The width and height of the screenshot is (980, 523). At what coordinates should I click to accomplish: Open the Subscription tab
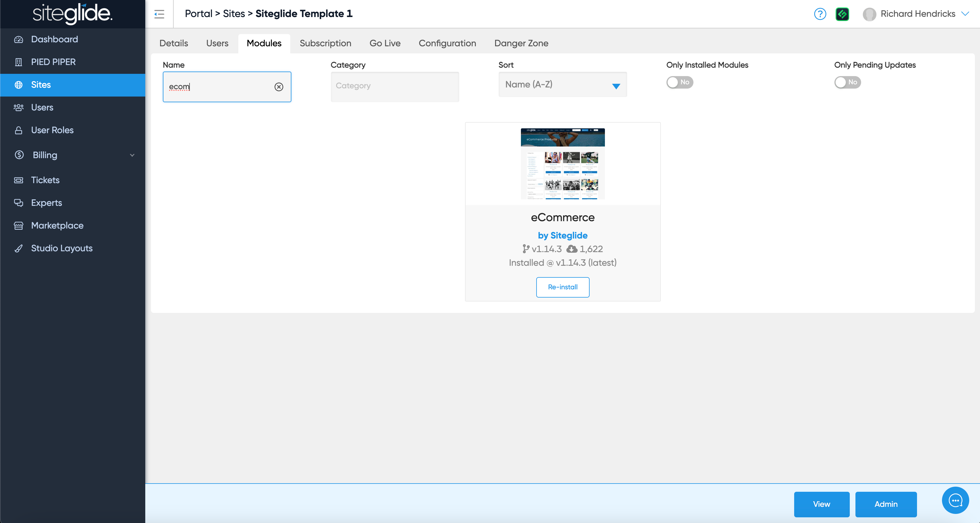click(325, 43)
